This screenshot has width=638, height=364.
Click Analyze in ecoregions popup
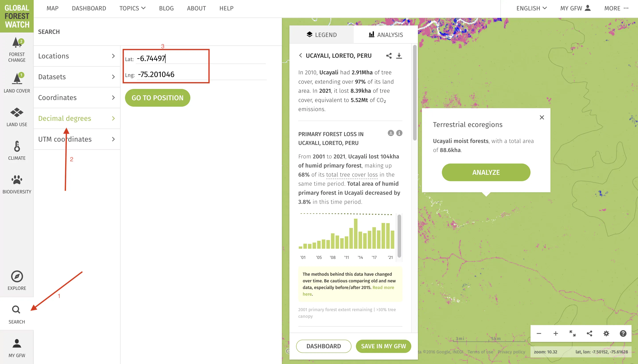[x=486, y=172]
